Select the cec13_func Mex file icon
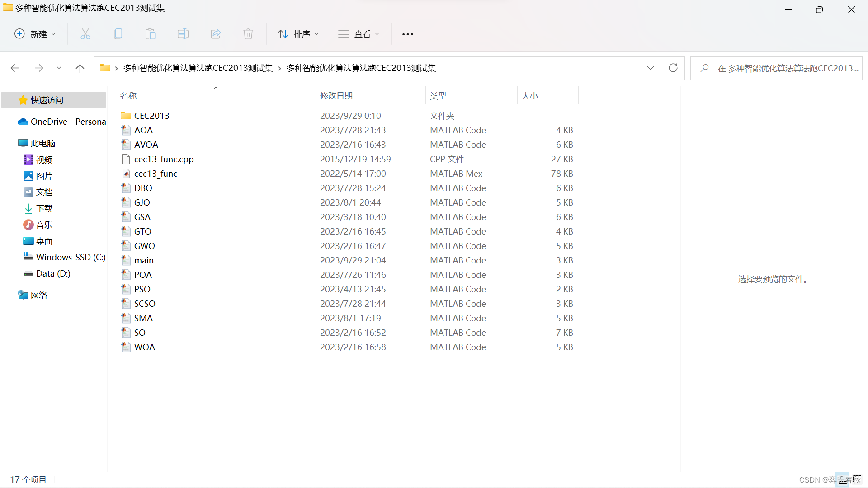Screen dimensions: 868x488 tap(126, 174)
